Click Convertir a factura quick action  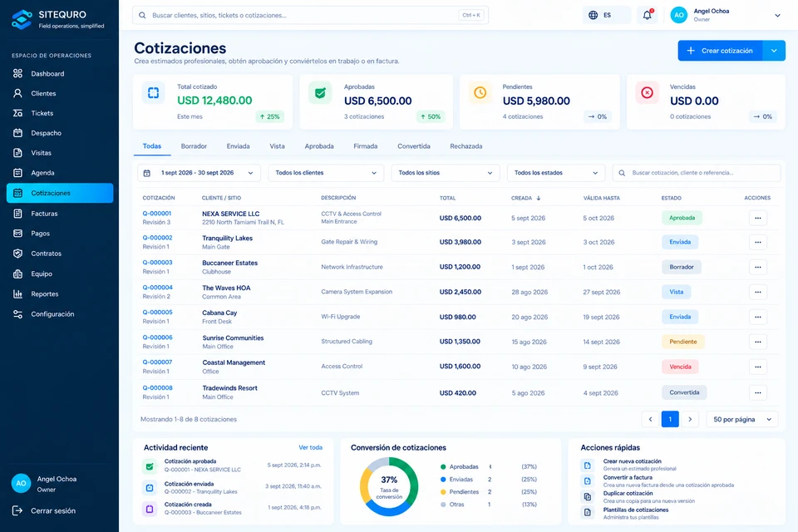click(x=657, y=480)
